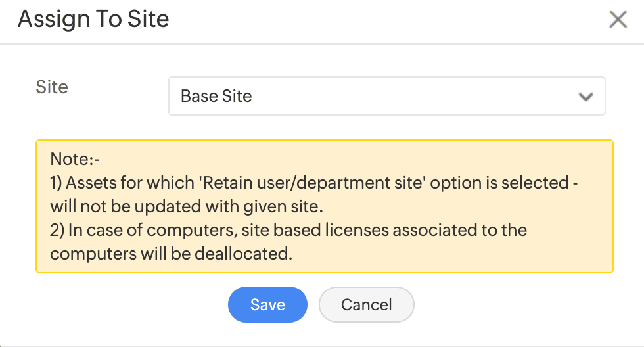Click the X icon in dialog header

618,20
